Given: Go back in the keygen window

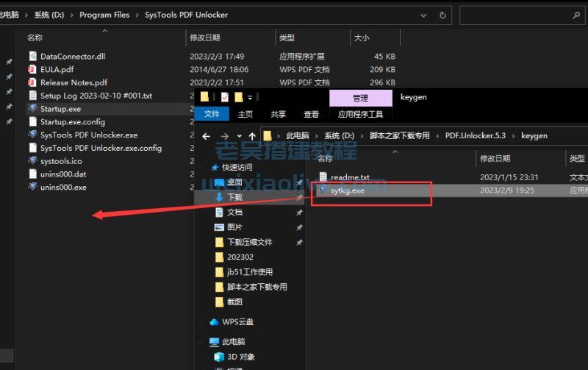Looking at the screenshot, I should 207,136.
